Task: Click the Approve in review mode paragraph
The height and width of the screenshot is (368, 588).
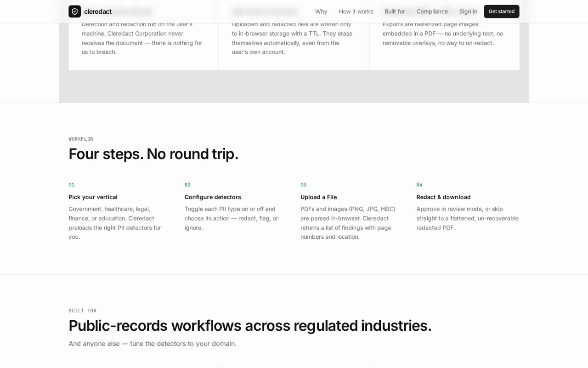Action: tap(468, 218)
